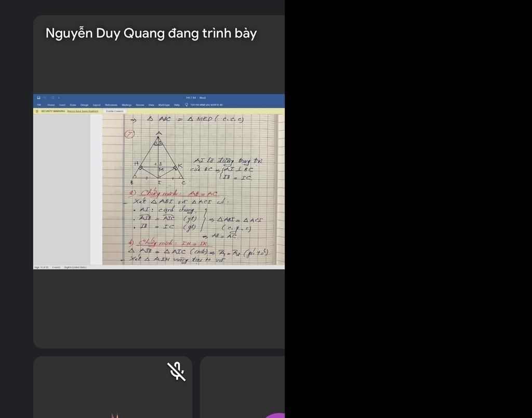This screenshot has height=418, width=532.
Task: Switch to the Insert ribbon tab
Action: point(62,105)
